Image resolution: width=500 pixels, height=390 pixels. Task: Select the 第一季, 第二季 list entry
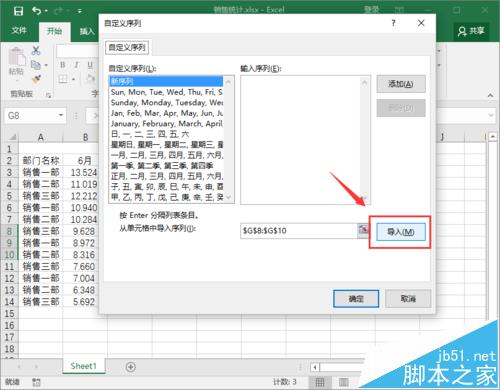(166, 166)
